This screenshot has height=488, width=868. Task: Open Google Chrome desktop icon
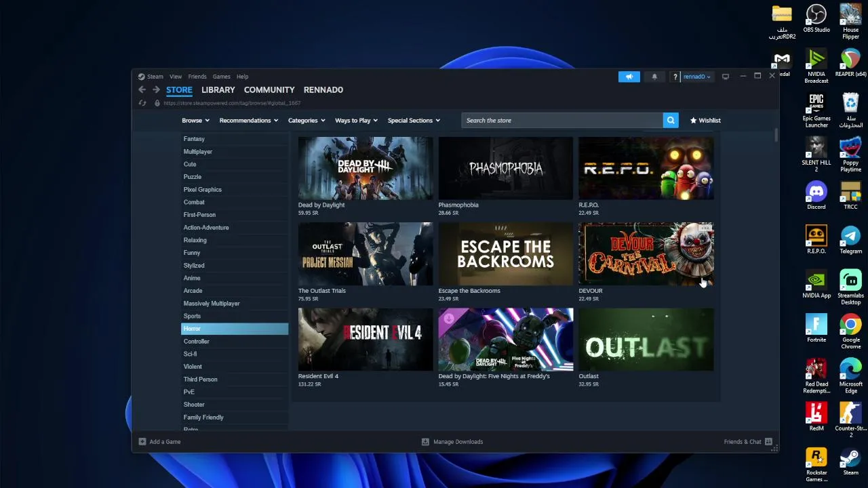click(850, 331)
